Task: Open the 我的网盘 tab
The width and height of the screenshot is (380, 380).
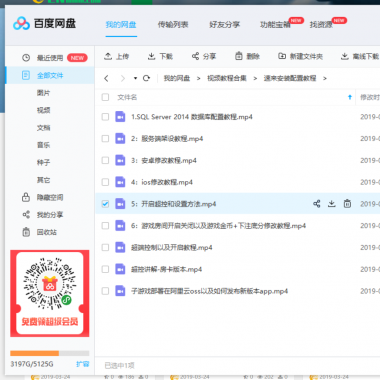Action: [x=121, y=24]
